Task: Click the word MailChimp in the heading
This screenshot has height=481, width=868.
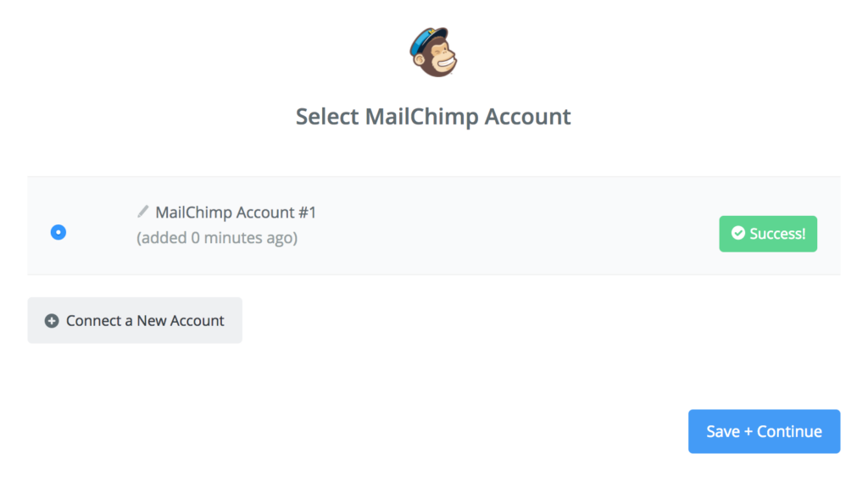Action: 422,117
